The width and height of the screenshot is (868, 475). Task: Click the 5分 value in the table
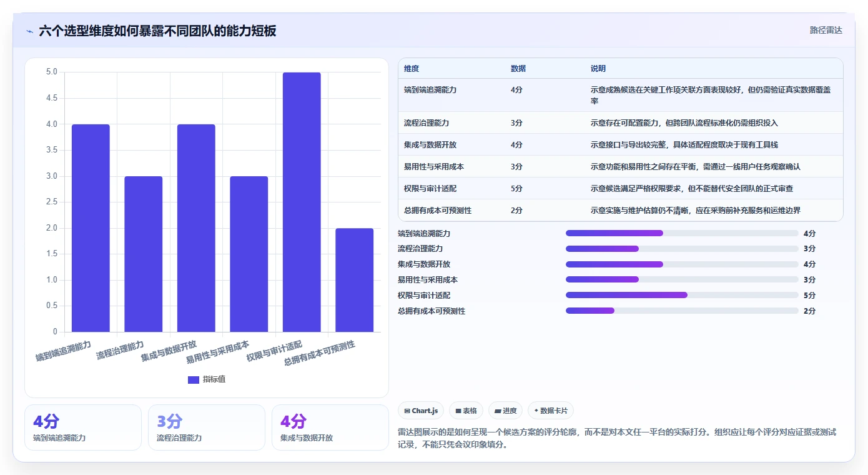pyautogui.click(x=516, y=189)
